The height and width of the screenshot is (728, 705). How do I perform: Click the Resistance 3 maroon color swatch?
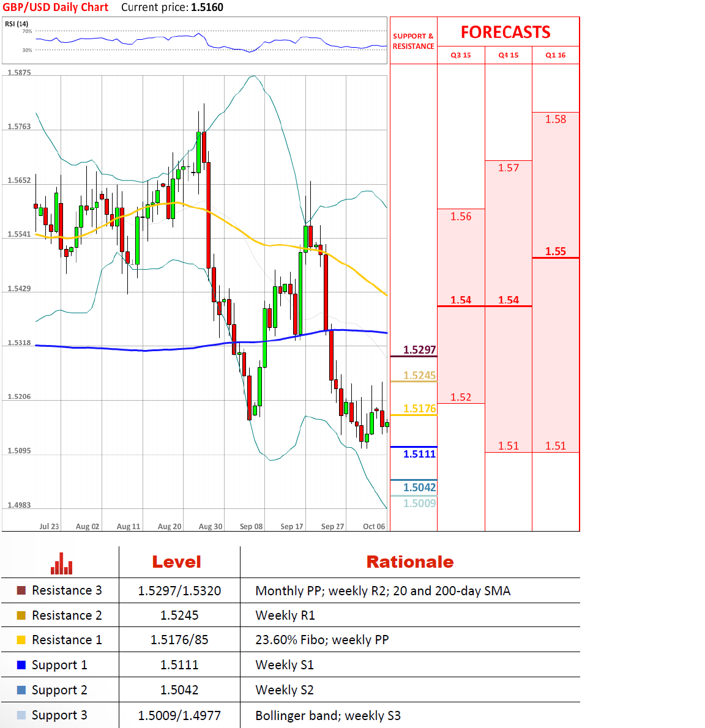[x=21, y=590]
